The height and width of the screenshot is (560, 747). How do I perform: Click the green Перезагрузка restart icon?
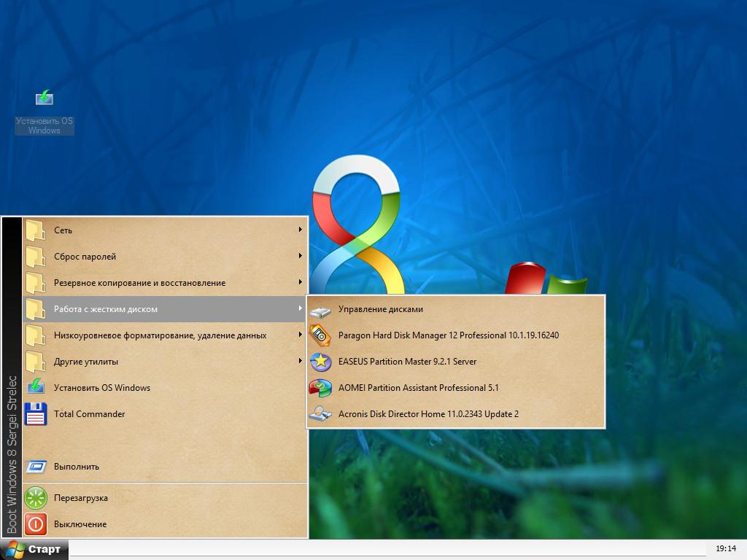click(x=36, y=498)
